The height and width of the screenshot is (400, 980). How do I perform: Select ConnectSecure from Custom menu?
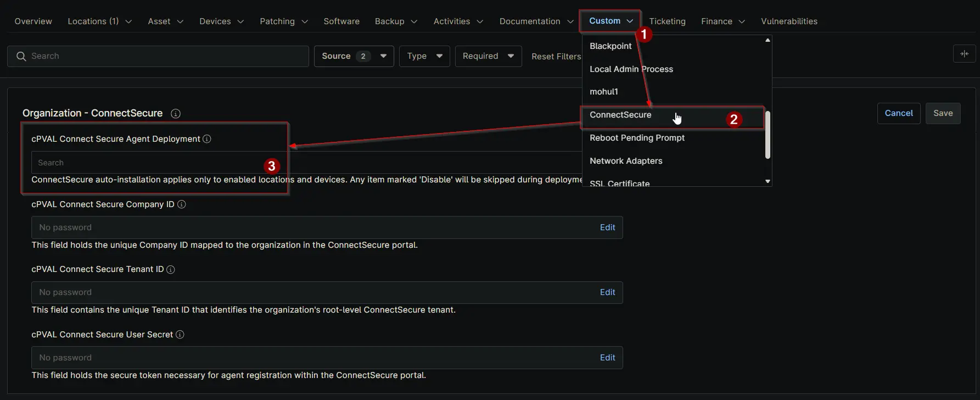pos(620,115)
